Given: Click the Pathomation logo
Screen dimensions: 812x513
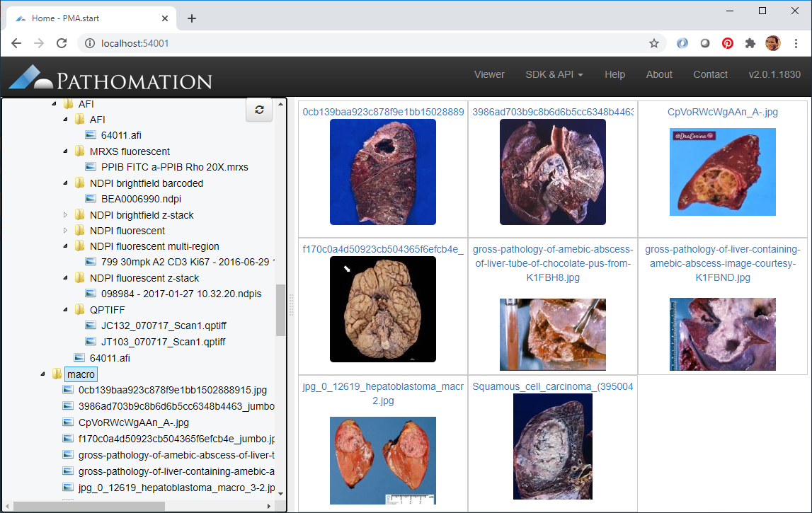Looking at the screenshot, I should coord(111,76).
